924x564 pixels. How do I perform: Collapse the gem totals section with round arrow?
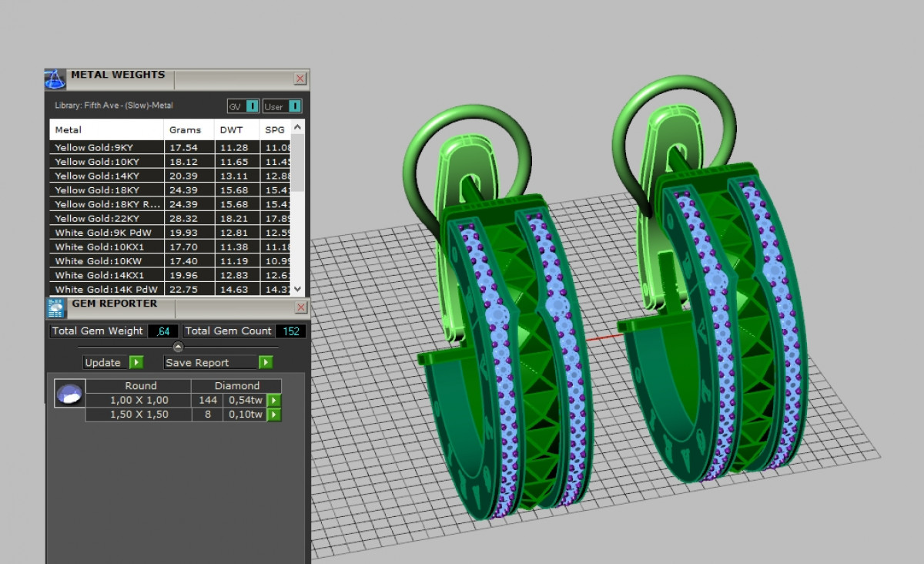coord(178,347)
